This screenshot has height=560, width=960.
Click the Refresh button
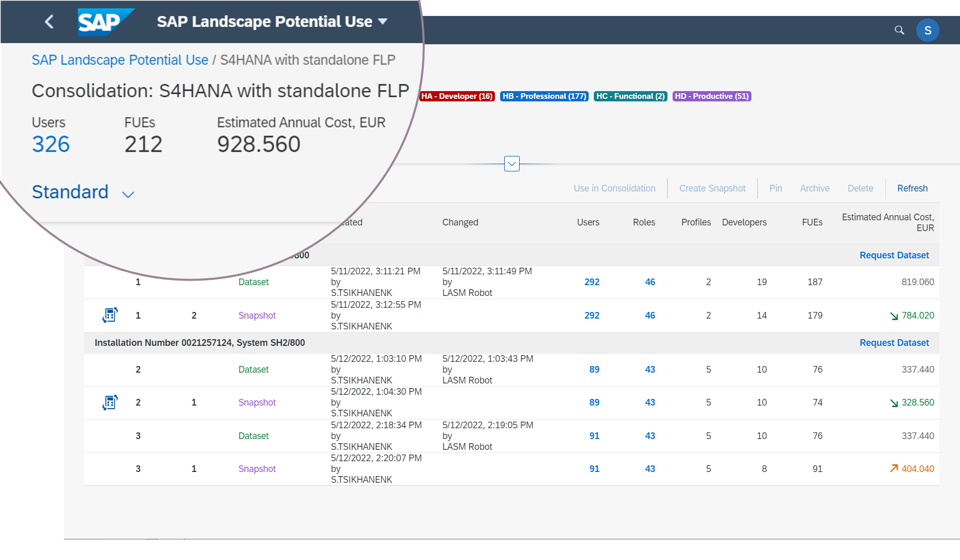coord(912,188)
